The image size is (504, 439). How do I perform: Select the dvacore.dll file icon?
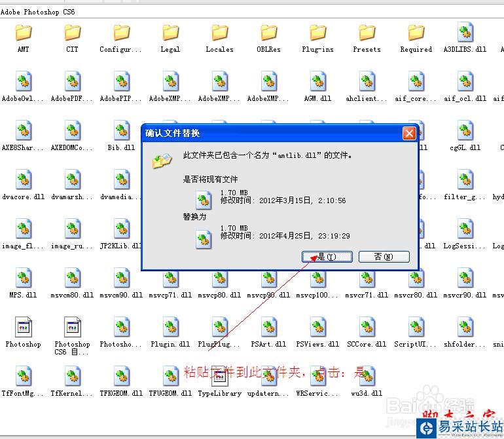point(24,180)
